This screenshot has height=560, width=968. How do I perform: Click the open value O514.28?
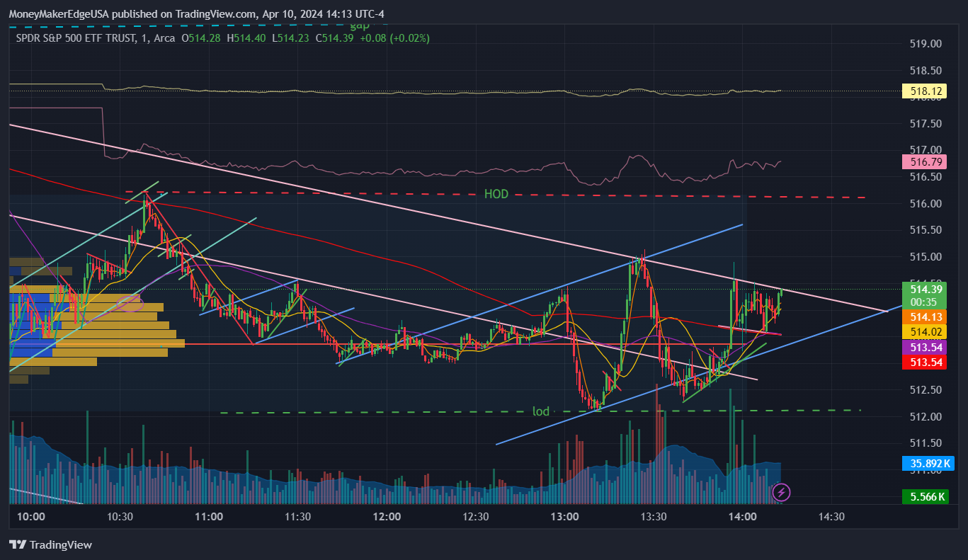[203, 38]
